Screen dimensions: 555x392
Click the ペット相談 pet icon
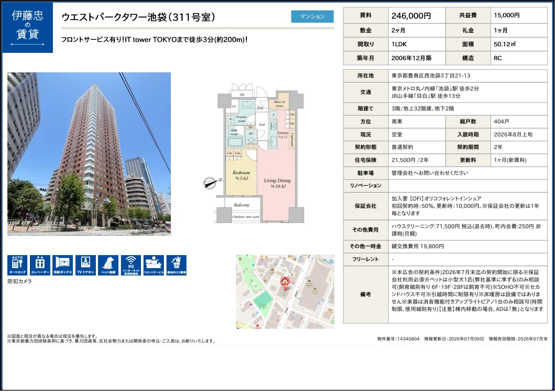[108, 265]
